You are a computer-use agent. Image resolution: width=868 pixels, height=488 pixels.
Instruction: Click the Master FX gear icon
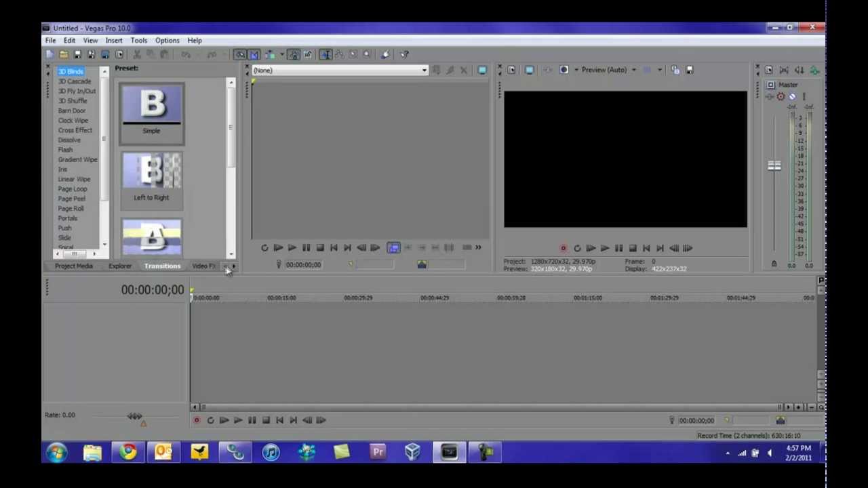(781, 96)
